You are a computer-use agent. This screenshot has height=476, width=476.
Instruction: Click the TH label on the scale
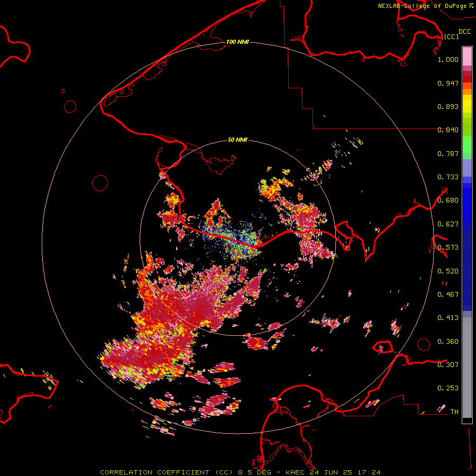click(454, 412)
